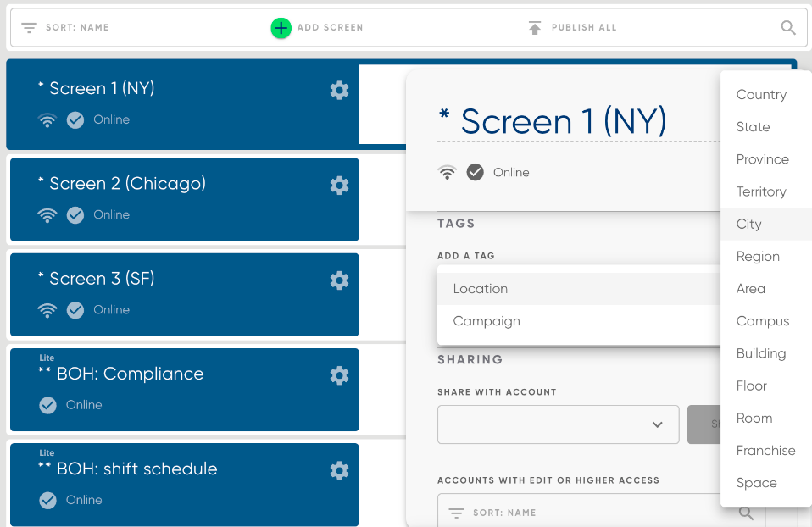
Task: Choose Province from location submenu
Action: (766, 159)
